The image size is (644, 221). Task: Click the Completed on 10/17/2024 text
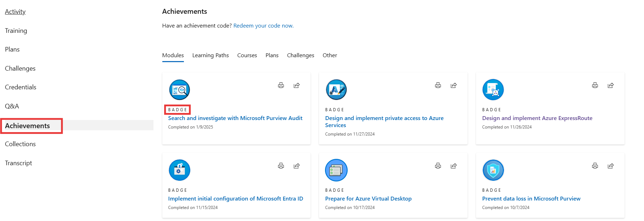pos(350,208)
